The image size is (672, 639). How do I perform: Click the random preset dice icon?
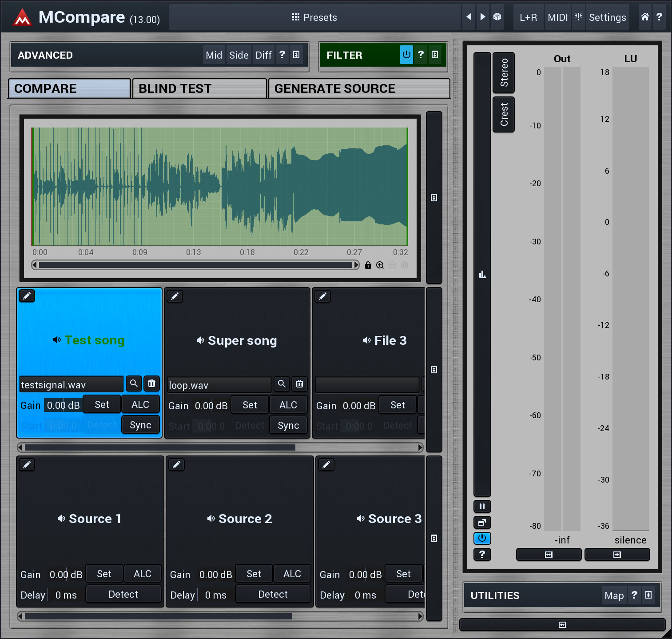click(497, 17)
